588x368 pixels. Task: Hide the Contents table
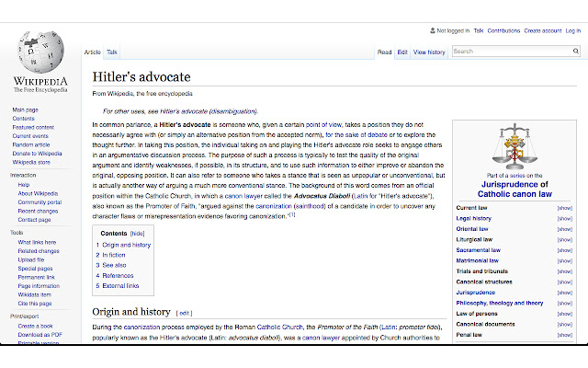coord(137,234)
